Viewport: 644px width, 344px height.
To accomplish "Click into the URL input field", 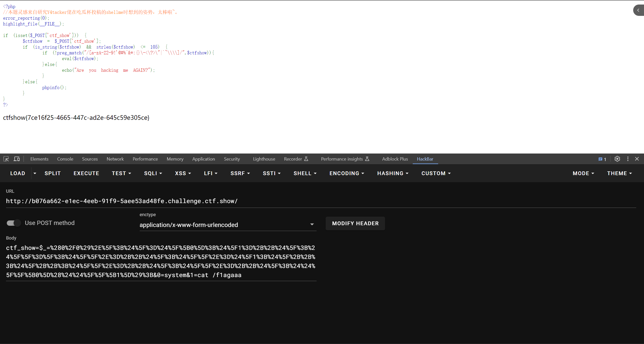I will (321, 201).
